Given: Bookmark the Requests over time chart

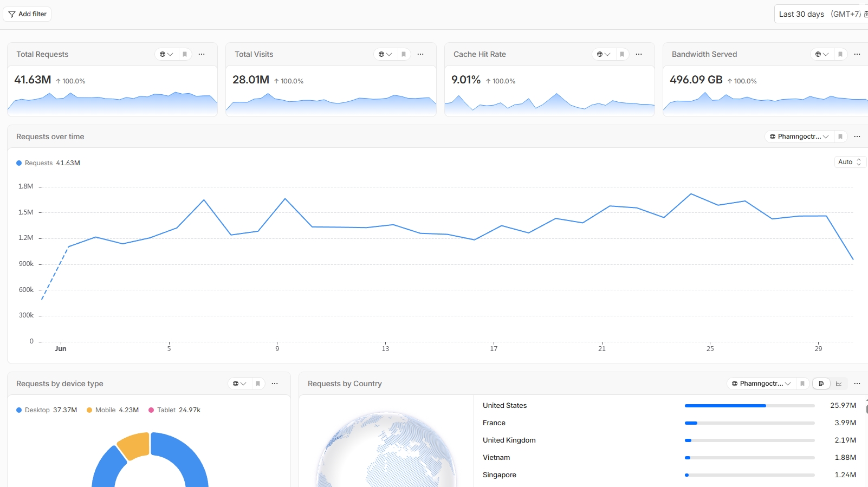Looking at the screenshot, I should tap(840, 137).
